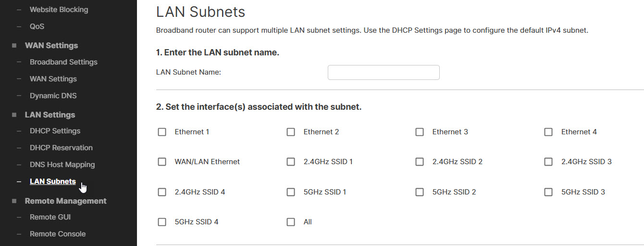Go to DHCP Reservation

61,148
